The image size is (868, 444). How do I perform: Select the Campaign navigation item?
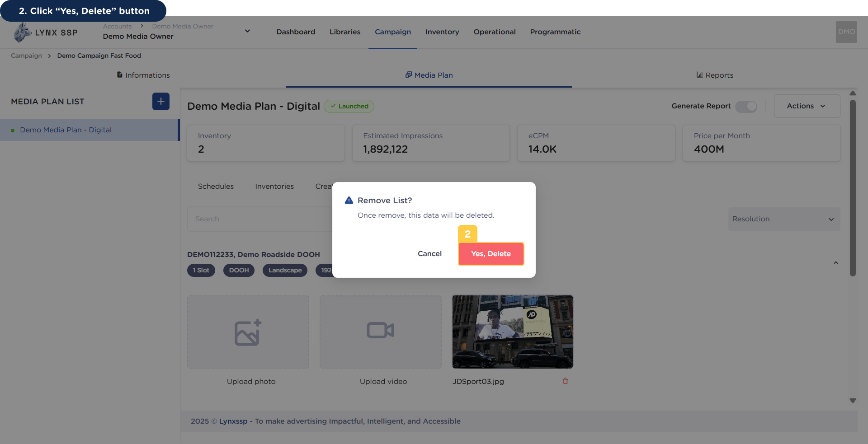[393, 32]
